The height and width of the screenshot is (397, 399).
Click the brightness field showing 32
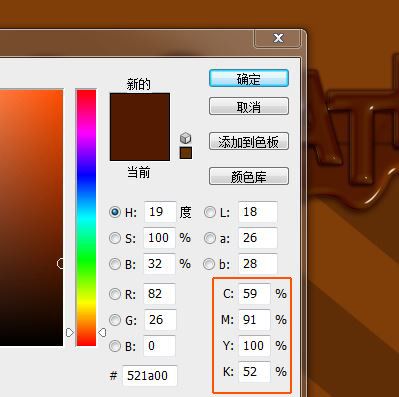click(x=159, y=264)
